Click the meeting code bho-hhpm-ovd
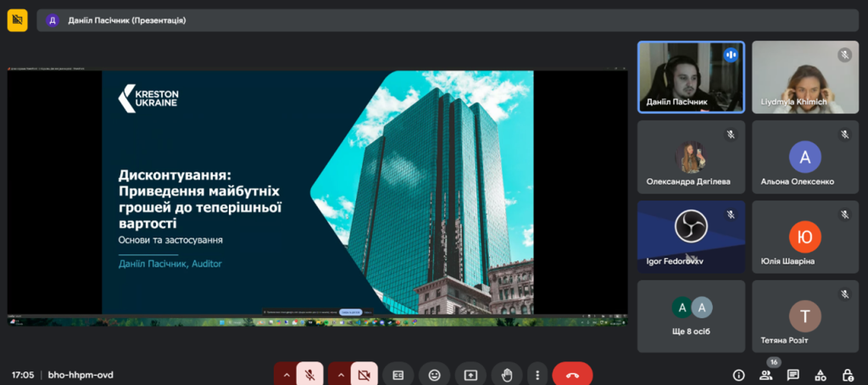 point(81,375)
